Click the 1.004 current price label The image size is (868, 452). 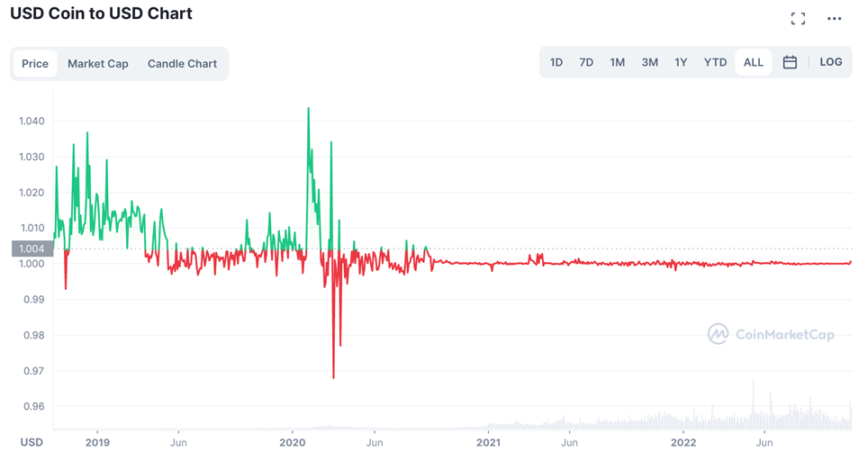(x=32, y=249)
